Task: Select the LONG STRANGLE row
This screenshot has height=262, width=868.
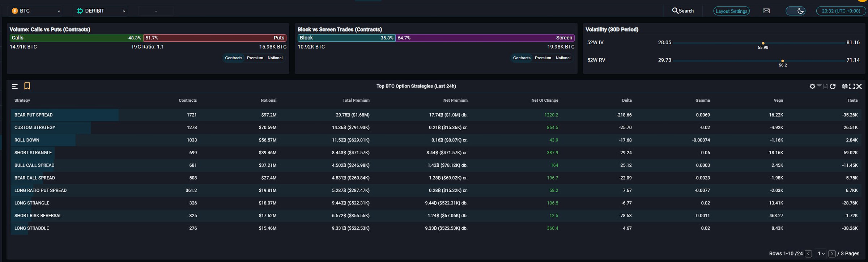Action: pos(436,203)
